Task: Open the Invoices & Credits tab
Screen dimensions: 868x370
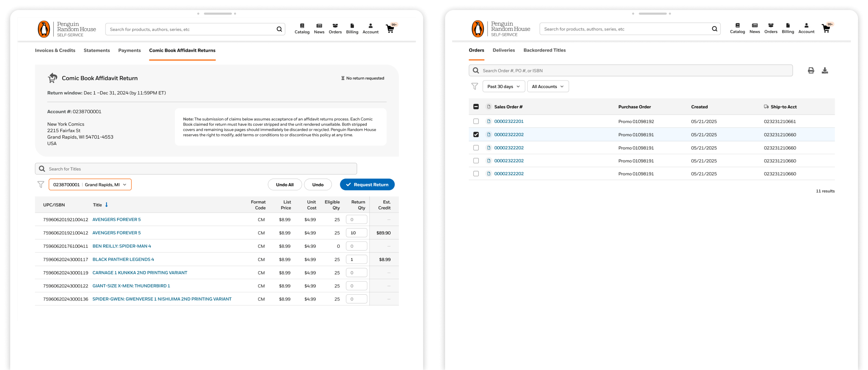Action: tap(55, 51)
